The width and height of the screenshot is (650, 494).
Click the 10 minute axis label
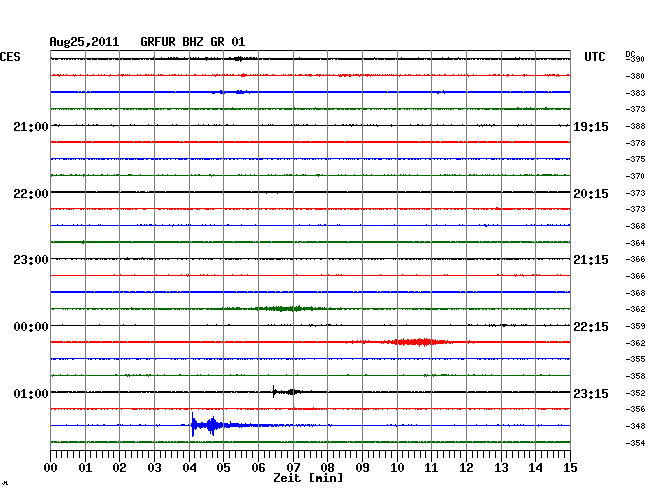[x=397, y=468]
